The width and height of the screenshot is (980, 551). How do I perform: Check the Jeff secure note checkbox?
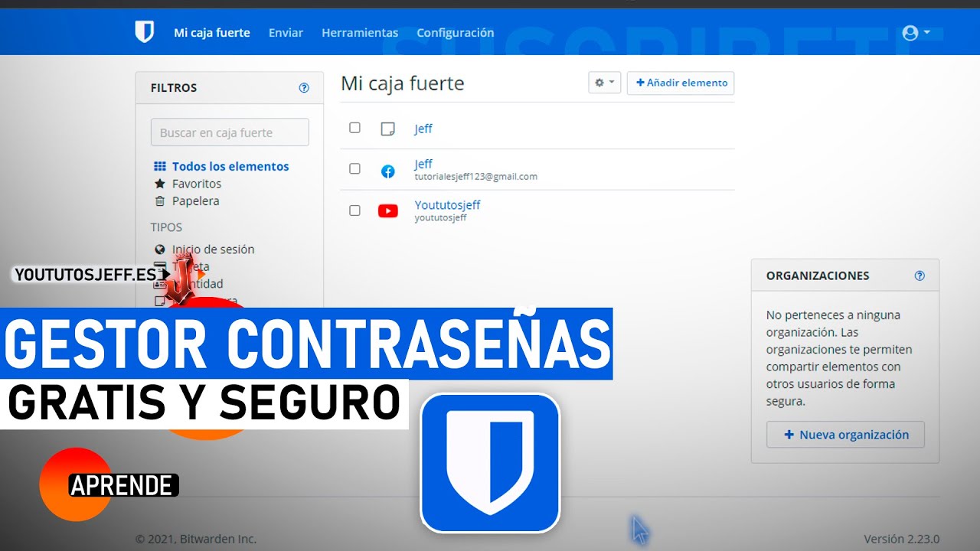354,128
